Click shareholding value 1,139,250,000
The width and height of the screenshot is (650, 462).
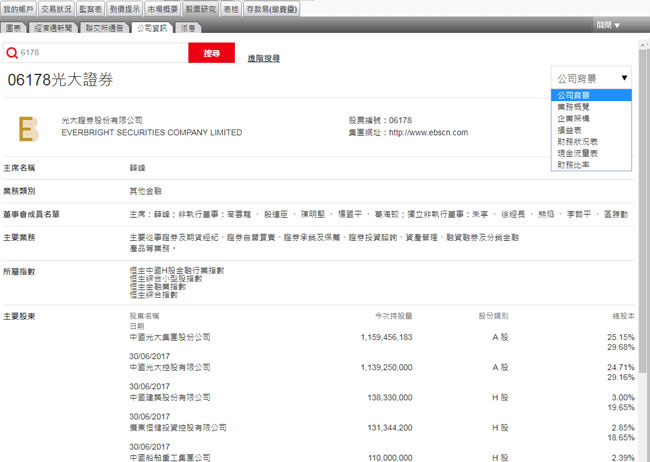[386, 367]
